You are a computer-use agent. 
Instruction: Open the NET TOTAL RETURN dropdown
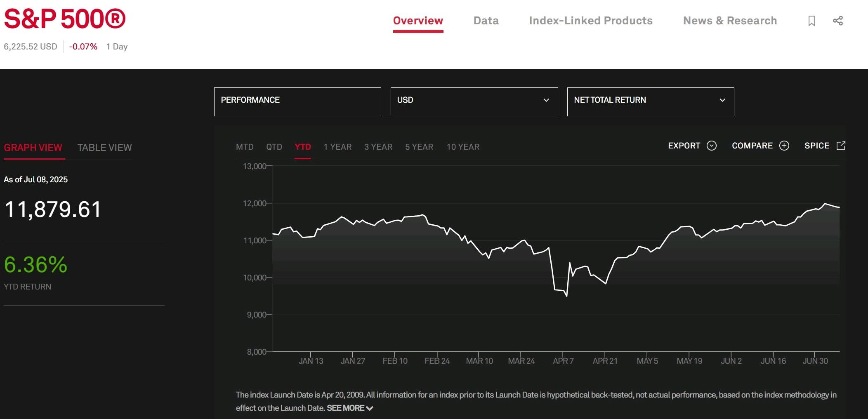pyautogui.click(x=651, y=102)
